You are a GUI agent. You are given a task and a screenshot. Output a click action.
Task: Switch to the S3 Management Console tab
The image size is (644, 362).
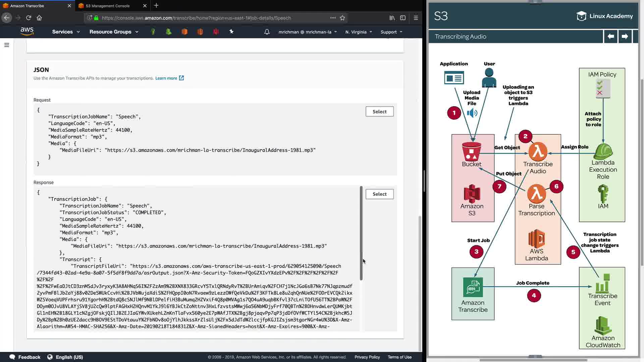coord(108,6)
